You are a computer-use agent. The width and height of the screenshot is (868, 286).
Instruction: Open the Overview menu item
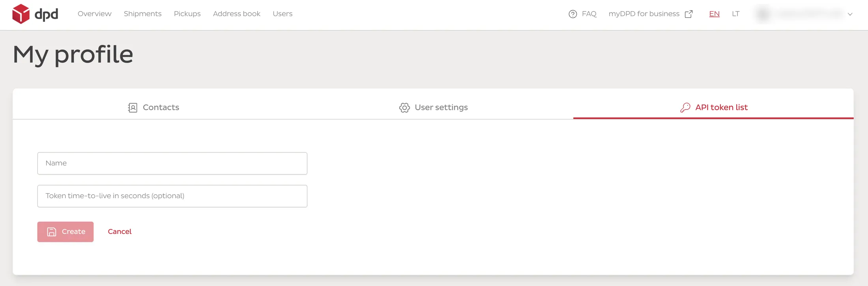95,14
